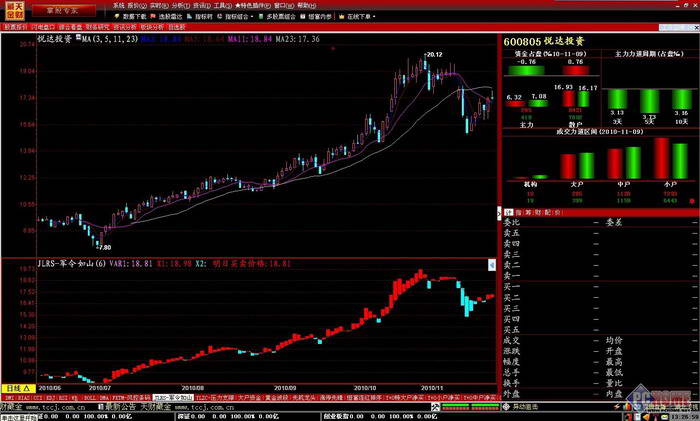Select the first 分 tab in quote panel
The height and width of the screenshot is (421, 700).
(509, 213)
